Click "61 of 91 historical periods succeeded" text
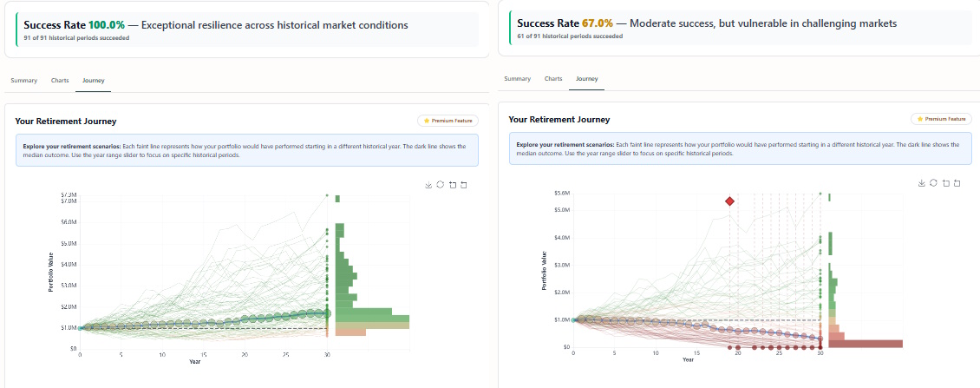The width and height of the screenshot is (980, 388). tap(570, 36)
